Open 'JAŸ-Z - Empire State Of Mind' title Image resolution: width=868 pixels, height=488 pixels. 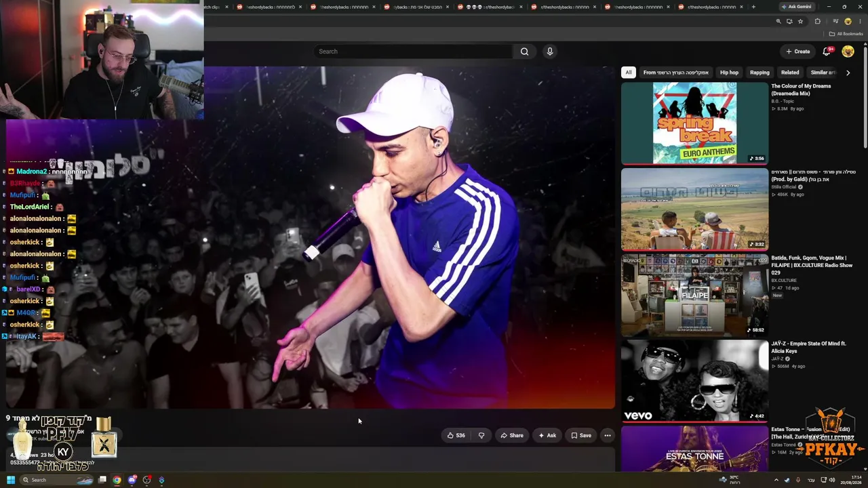pyautogui.click(x=808, y=347)
